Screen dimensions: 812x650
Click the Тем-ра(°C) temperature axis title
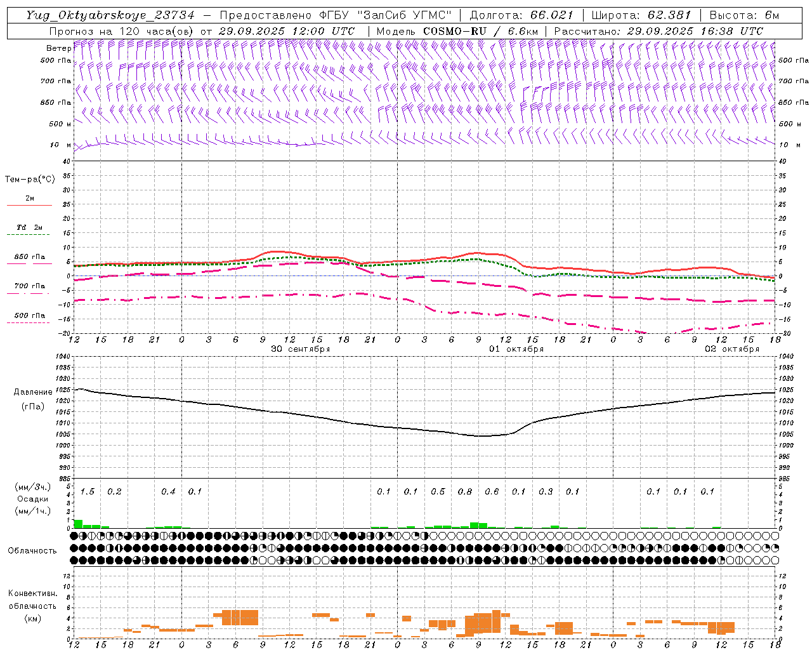coord(30,180)
